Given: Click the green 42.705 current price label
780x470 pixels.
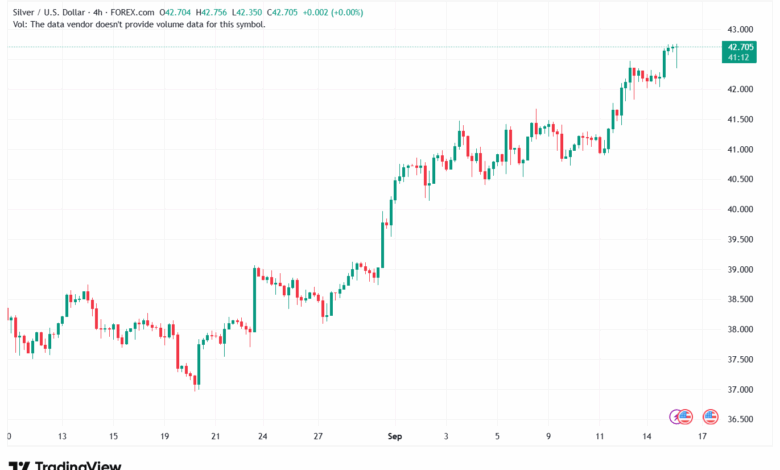Looking at the screenshot, I should click(x=740, y=47).
